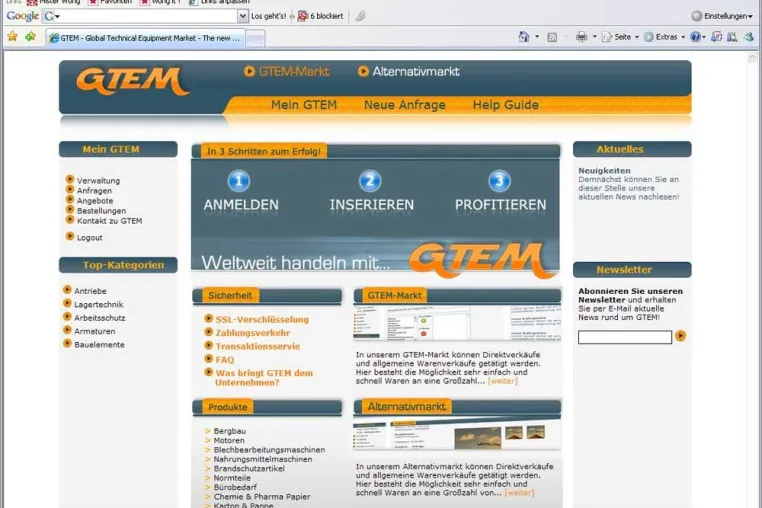The width and height of the screenshot is (762, 508).
Task: Click the orange newsletter submit arrow button
Action: [x=680, y=336]
